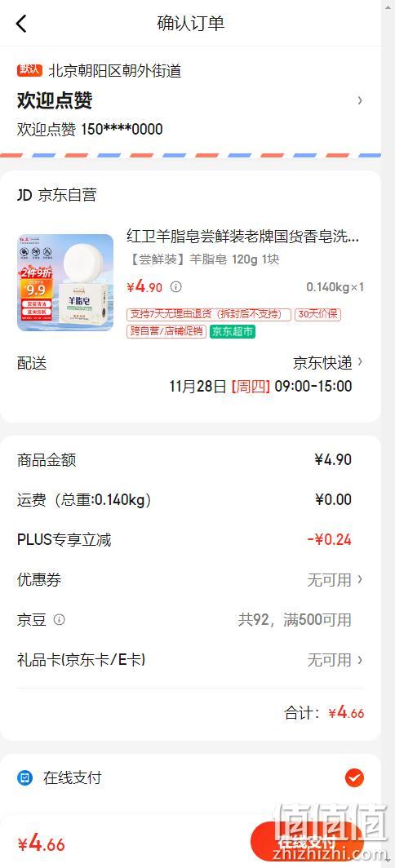
Task: Go back using the top-left arrow
Action: click(21, 24)
